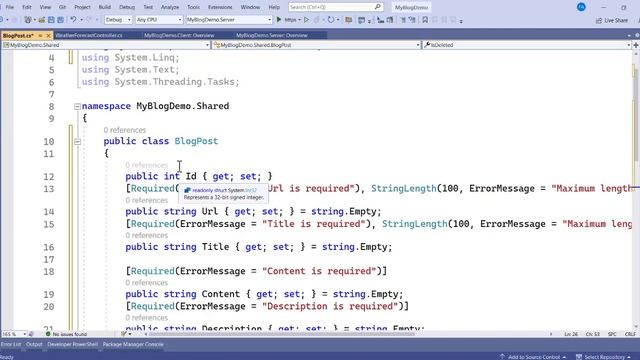Click Select Repository in status bar
The height and width of the screenshot is (360, 640).
[x=604, y=357]
